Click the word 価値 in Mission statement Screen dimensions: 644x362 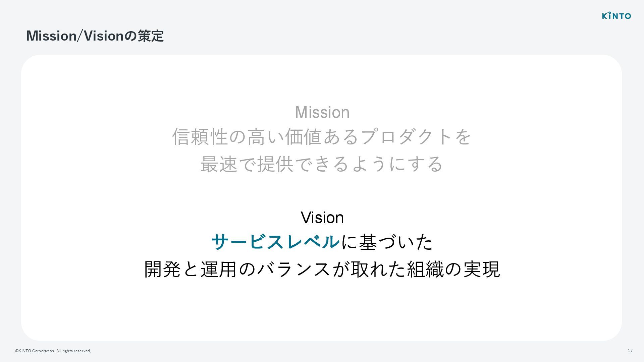click(303, 137)
